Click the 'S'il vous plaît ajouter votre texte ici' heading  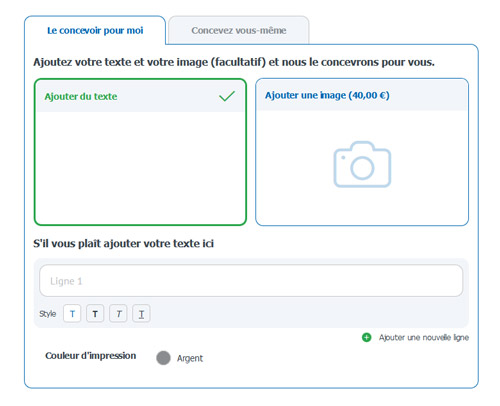[123, 243]
